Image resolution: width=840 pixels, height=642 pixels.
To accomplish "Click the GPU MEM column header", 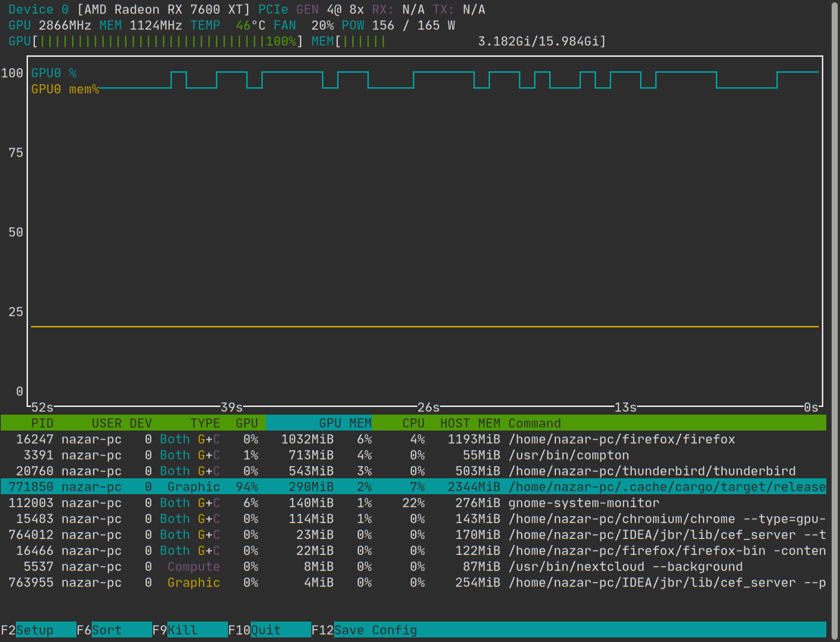I will click(345, 423).
